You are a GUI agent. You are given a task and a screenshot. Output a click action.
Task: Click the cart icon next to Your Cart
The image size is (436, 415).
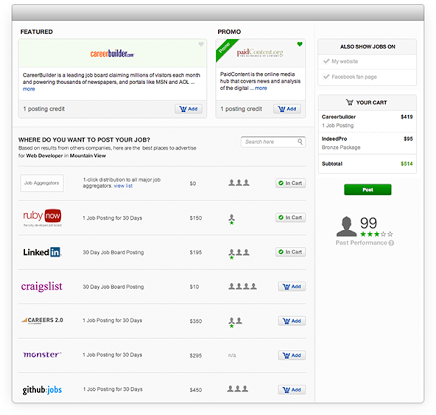(x=349, y=102)
